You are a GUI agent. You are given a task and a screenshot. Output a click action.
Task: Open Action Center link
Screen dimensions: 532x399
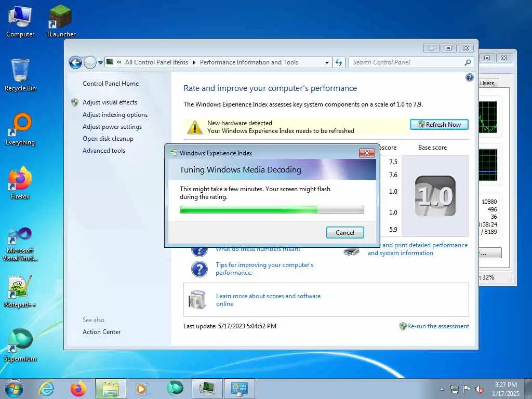101,332
